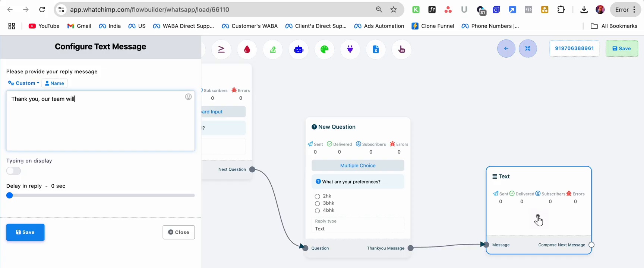This screenshot has width=644, height=268.
Task: Open the Chrome apps grid icon
Action: tap(12, 26)
